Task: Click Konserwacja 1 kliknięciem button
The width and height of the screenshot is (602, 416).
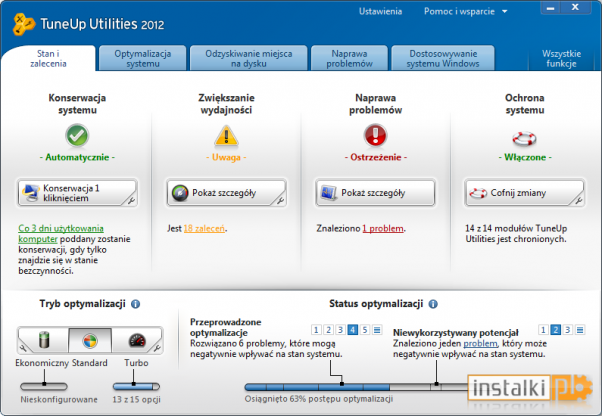Action: pos(77,193)
